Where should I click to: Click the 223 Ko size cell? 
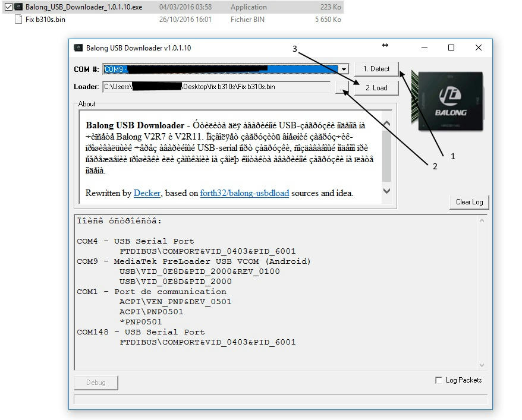(x=331, y=7)
